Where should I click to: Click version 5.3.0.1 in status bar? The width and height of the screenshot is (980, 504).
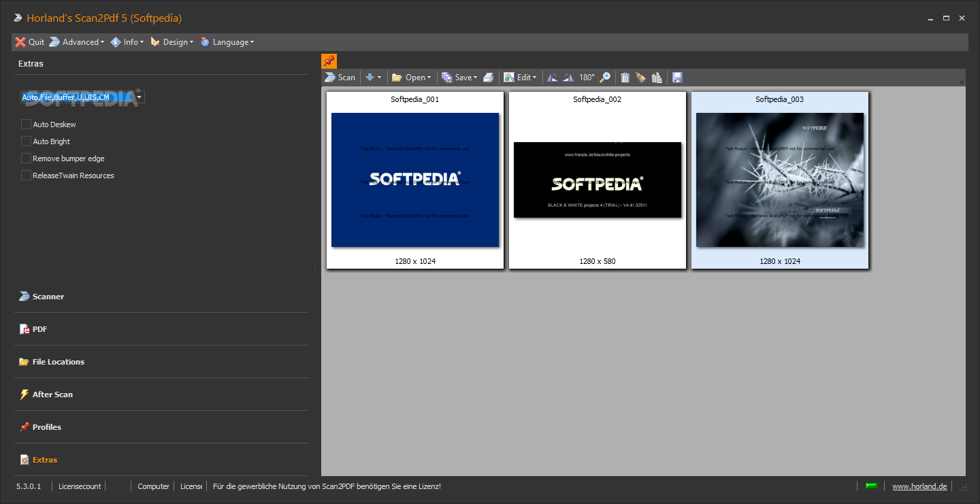pyautogui.click(x=29, y=486)
